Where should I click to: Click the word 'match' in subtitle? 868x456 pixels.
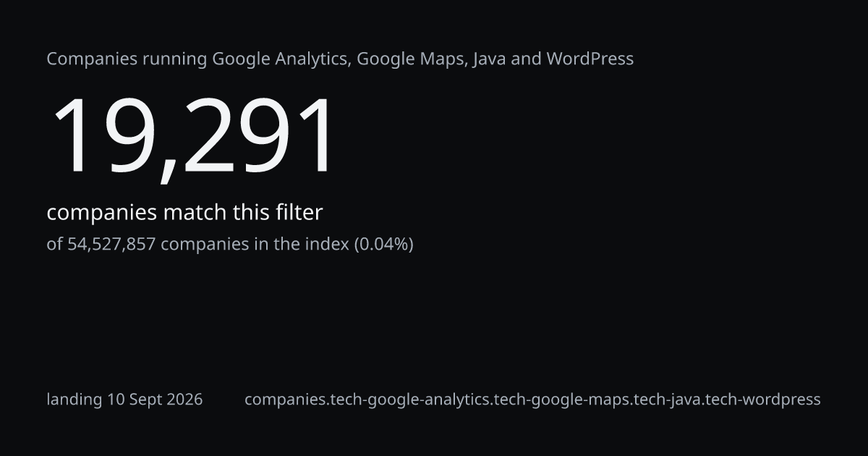(195, 212)
